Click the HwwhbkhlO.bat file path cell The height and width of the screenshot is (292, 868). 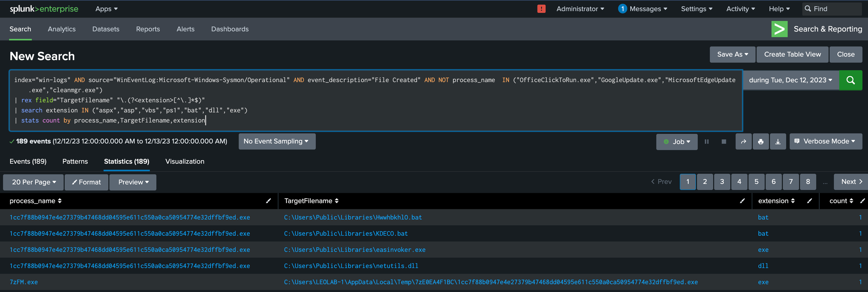[353, 217]
